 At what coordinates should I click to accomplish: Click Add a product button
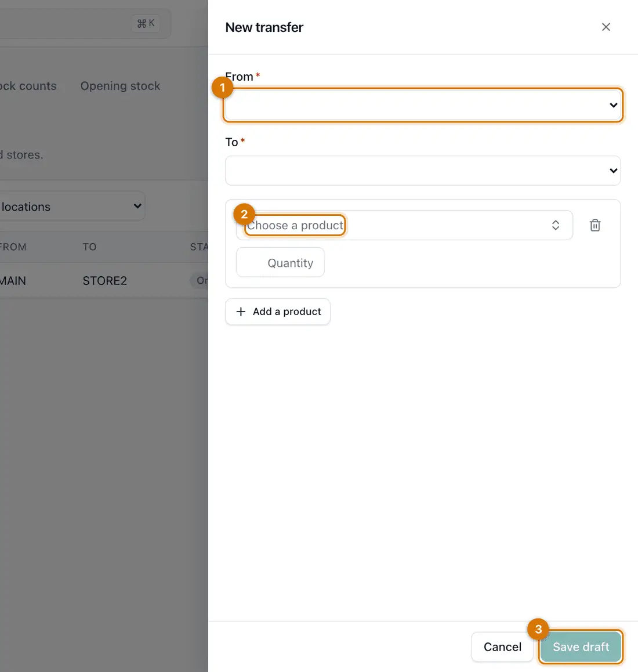[x=278, y=312]
